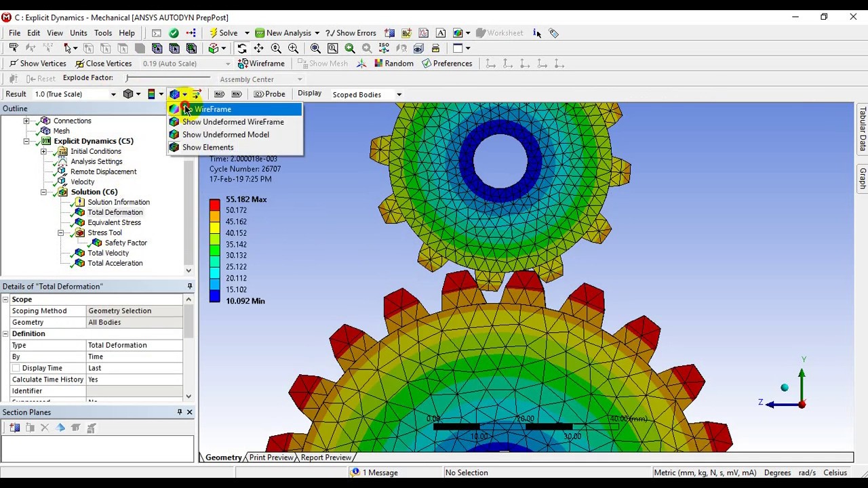The width and height of the screenshot is (868, 488).
Task: Click the information 'i' icon in toolbar
Action: pyautogui.click(x=537, y=33)
